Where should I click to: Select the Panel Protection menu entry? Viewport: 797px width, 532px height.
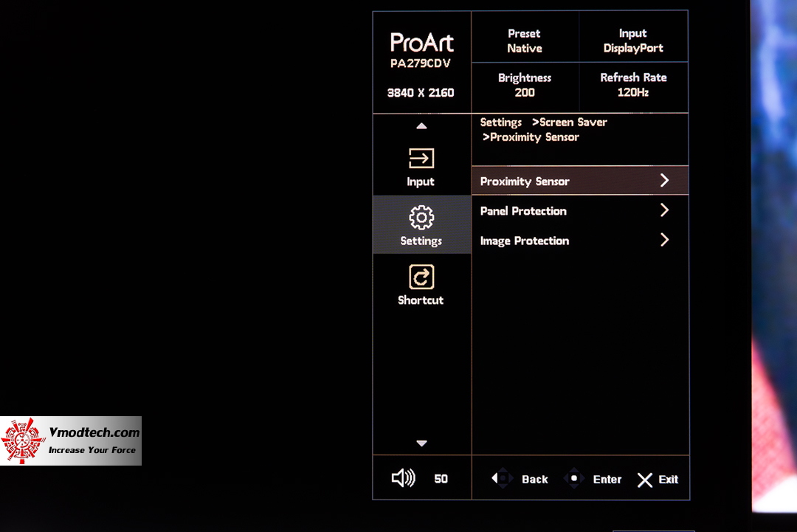(580, 210)
